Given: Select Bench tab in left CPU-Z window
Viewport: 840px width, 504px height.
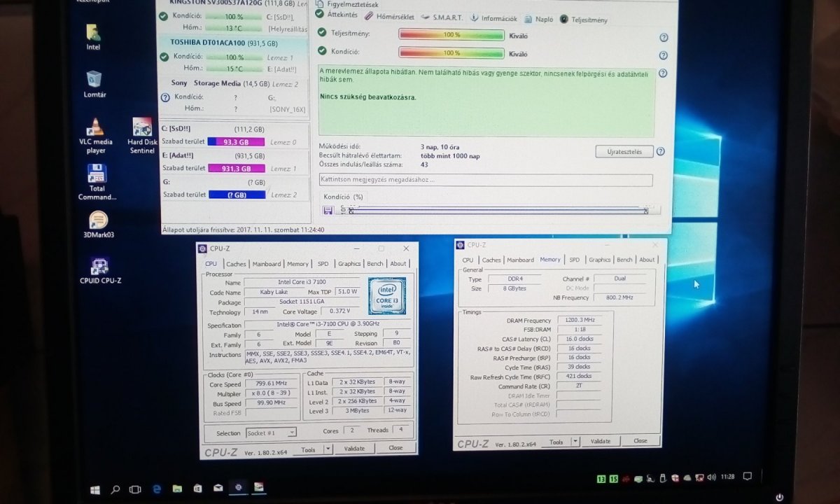Looking at the screenshot, I should [x=375, y=264].
